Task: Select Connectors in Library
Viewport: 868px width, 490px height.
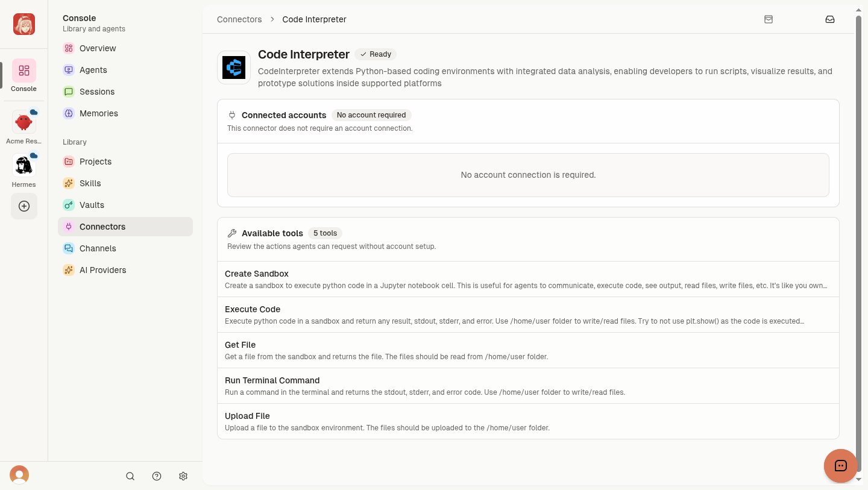Action: (125, 227)
